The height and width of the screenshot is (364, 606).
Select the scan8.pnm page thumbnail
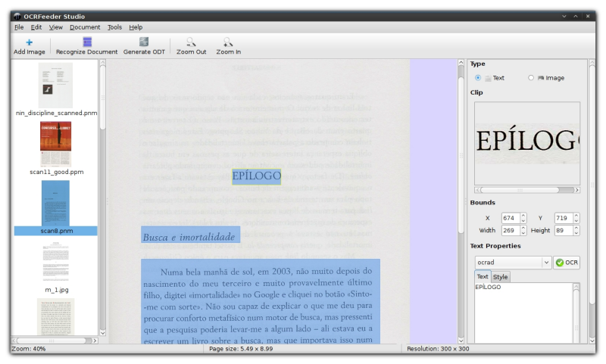[x=55, y=203]
